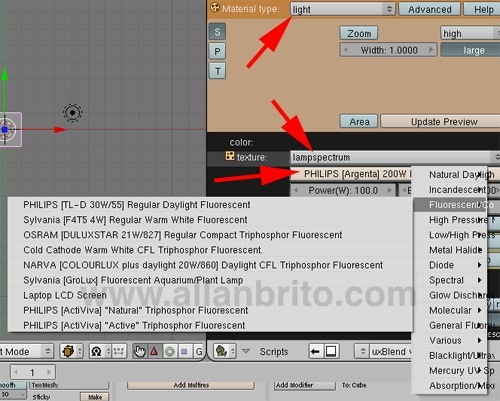This screenshot has width=500, height=401.
Task: Select the cube object center in viewport
Action: tap(5, 129)
